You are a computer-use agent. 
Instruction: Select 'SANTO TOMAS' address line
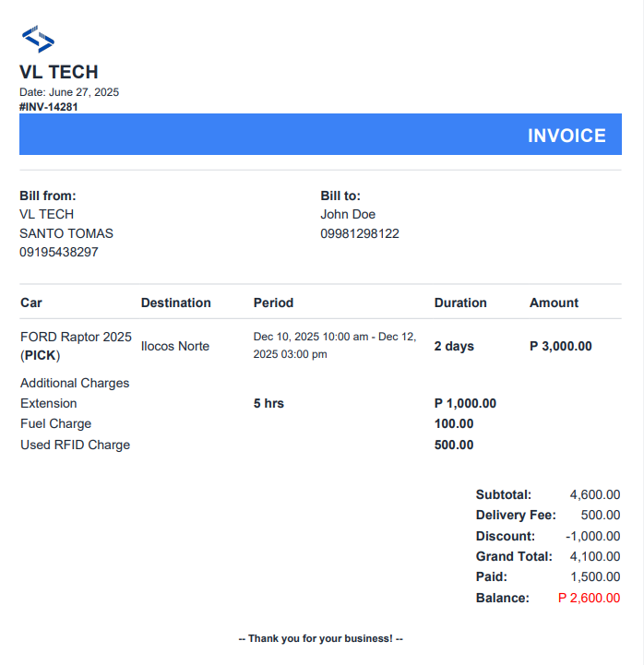click(x=66, y=233)
